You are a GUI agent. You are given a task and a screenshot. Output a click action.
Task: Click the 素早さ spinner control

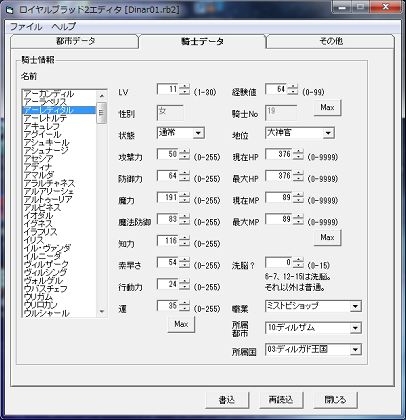coord(184,263)
